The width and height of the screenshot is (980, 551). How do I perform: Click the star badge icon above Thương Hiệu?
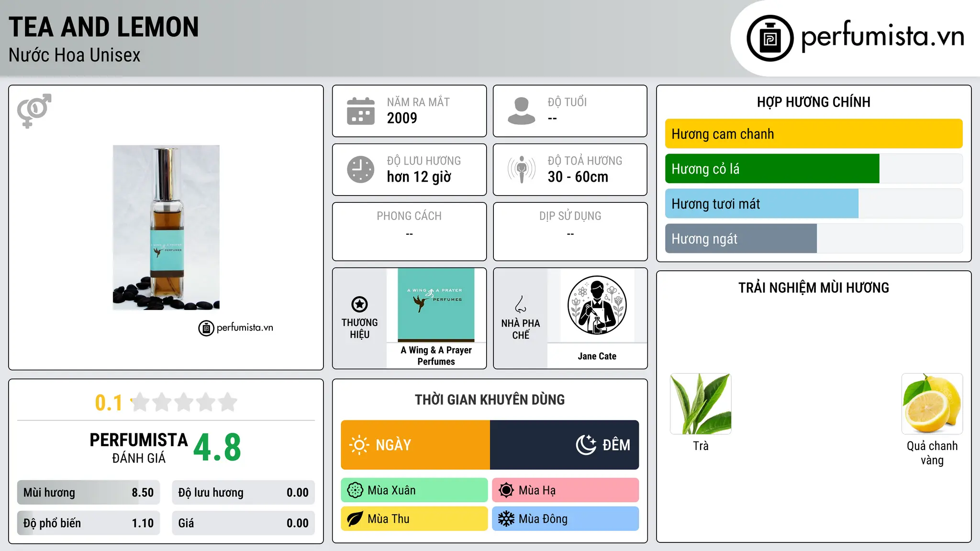click(359, 304)
